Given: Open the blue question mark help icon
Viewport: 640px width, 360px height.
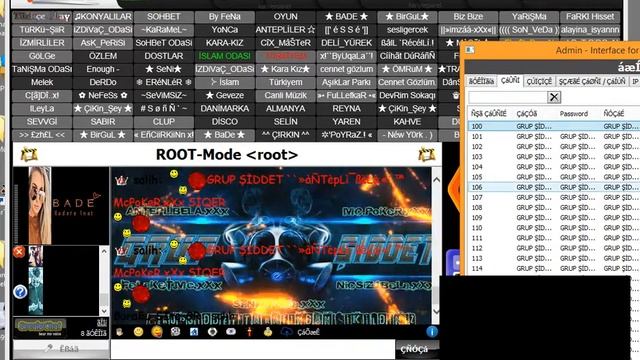Looking at the screenshot, I should [20, 292].
